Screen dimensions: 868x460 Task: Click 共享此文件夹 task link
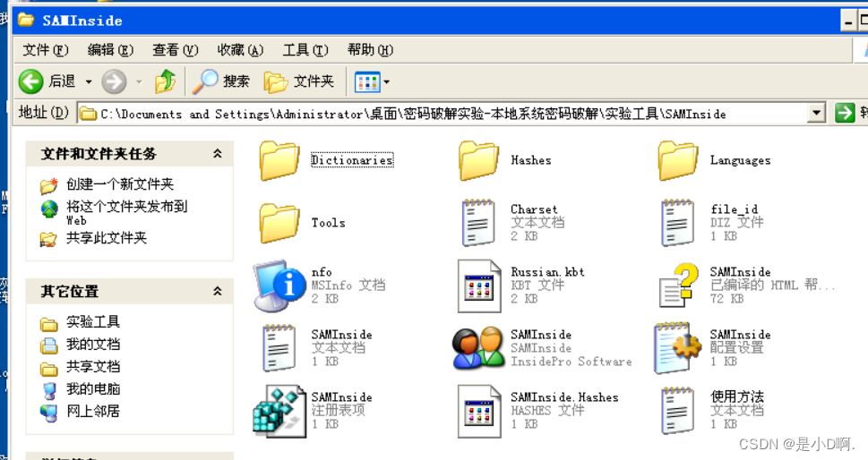pos(107,238)
